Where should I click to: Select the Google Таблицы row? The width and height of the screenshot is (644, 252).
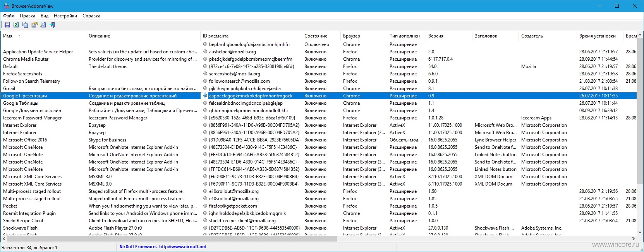tap(319, 103)
